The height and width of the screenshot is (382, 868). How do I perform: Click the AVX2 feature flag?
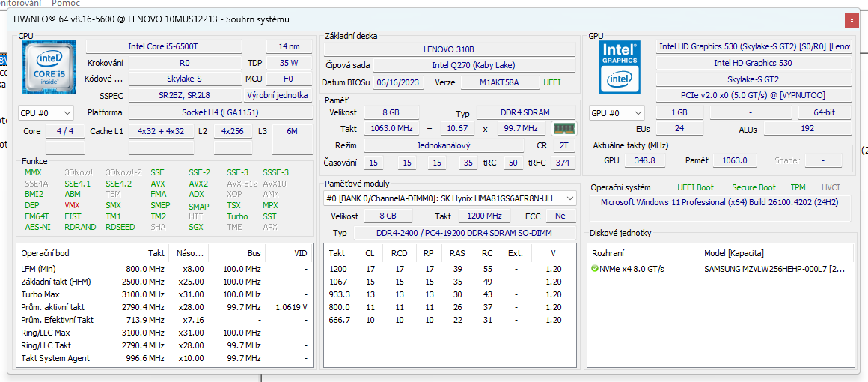point(198,184)
